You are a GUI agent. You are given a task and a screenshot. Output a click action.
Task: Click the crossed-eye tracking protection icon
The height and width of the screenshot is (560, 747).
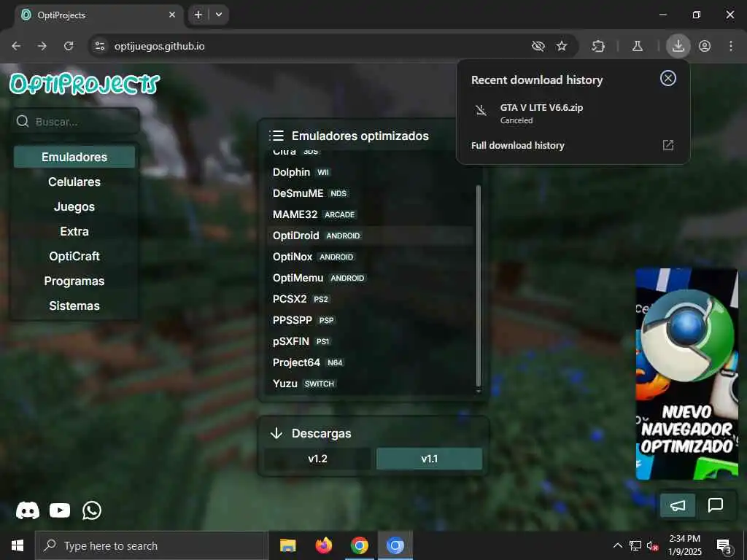(x=538, y=46)
